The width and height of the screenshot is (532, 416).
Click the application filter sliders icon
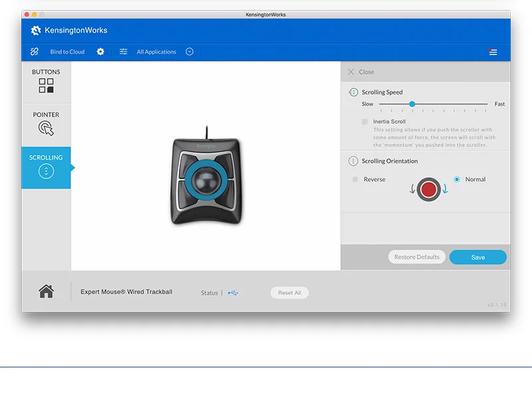(x=124, y=52)
